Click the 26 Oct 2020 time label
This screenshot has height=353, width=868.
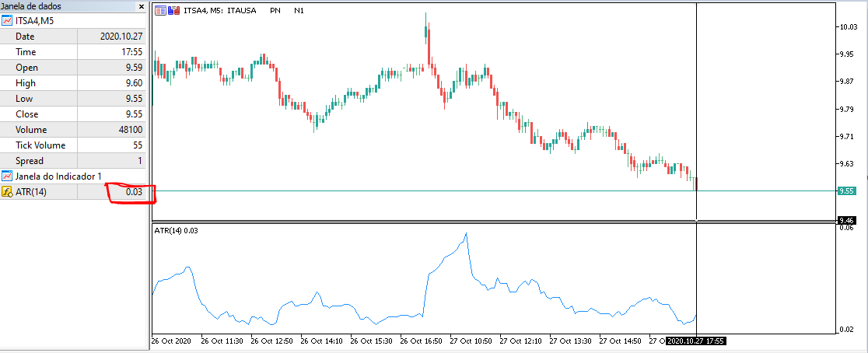(171, 341)
